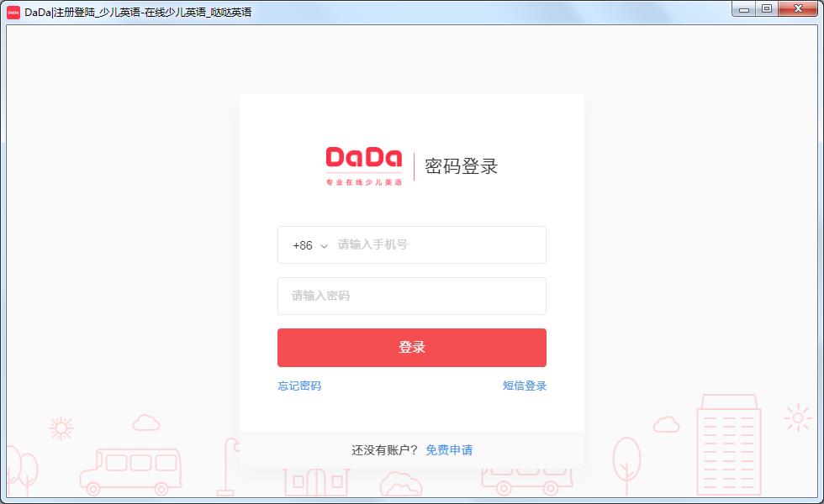This screenshot has width=824, height=504.
Task: Click the sun illustration at bottom left
Action: coord(61,429)
